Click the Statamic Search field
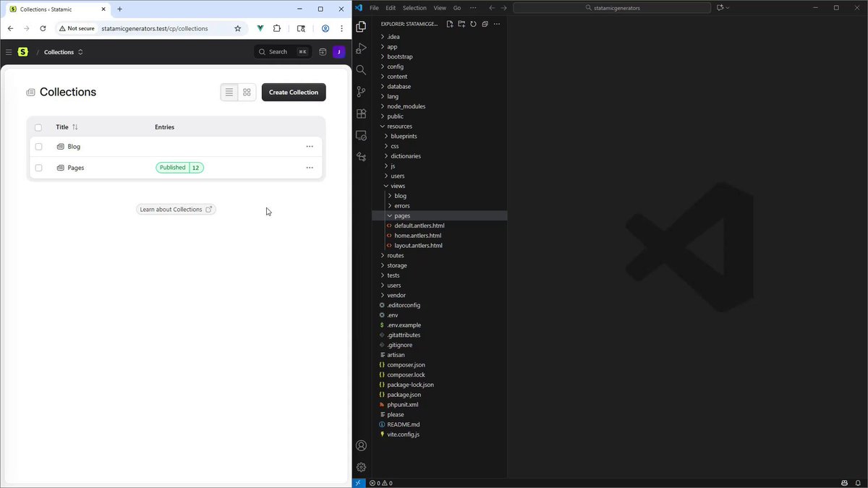Screen dimensions: 868x488 click(283, 52)
